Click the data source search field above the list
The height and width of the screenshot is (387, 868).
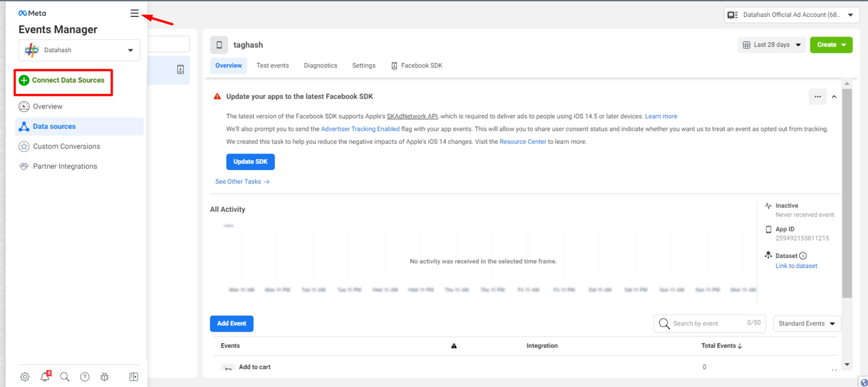pos(169,44)
